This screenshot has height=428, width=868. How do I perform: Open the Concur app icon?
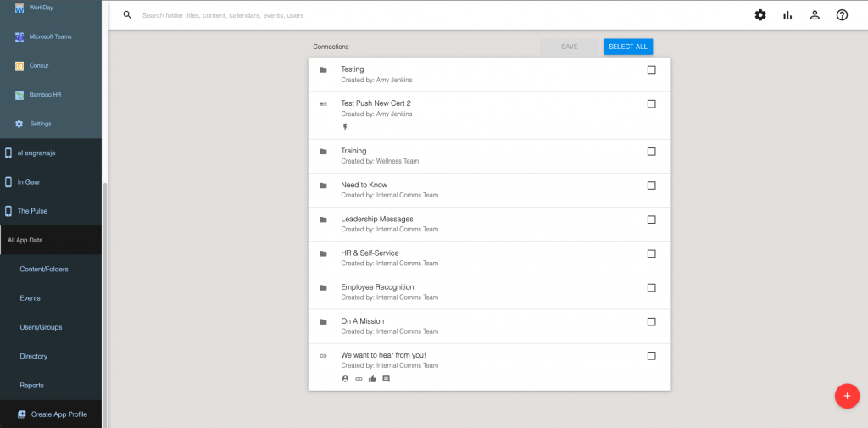coord(19,66)
